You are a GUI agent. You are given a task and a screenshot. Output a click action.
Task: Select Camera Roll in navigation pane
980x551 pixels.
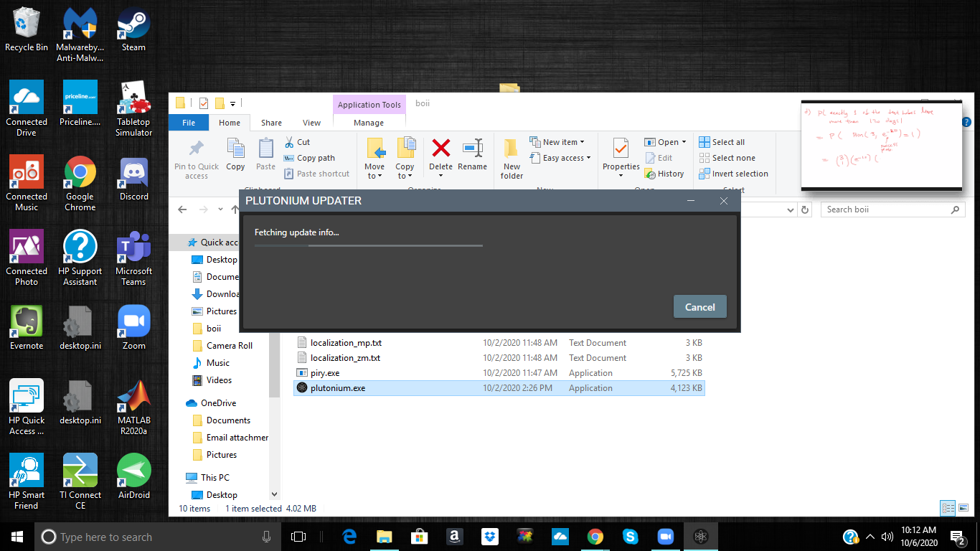(x=230, y=346)
